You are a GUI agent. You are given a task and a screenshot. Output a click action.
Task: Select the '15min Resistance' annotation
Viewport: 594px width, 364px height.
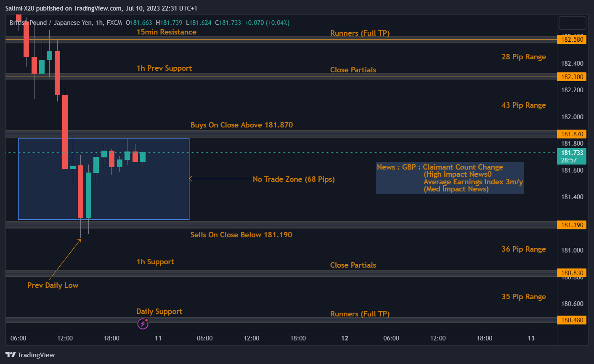[166, 32]
